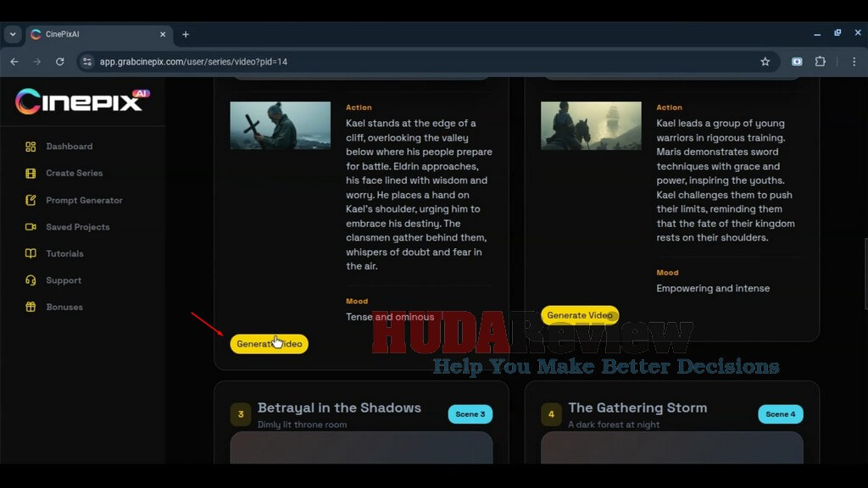Click the number 3 scene badge
868x488 pixels.
click(x=240, y=414)
